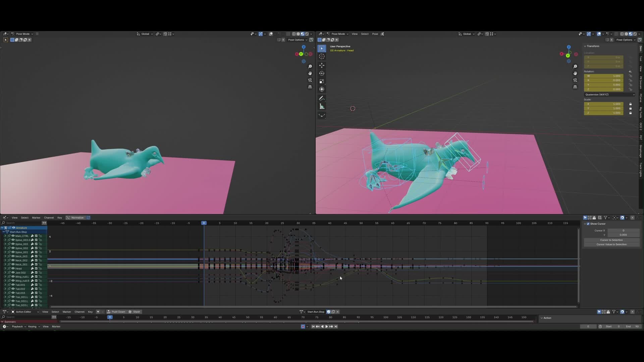Click the Cursor to Selection button

click(611, 240)
